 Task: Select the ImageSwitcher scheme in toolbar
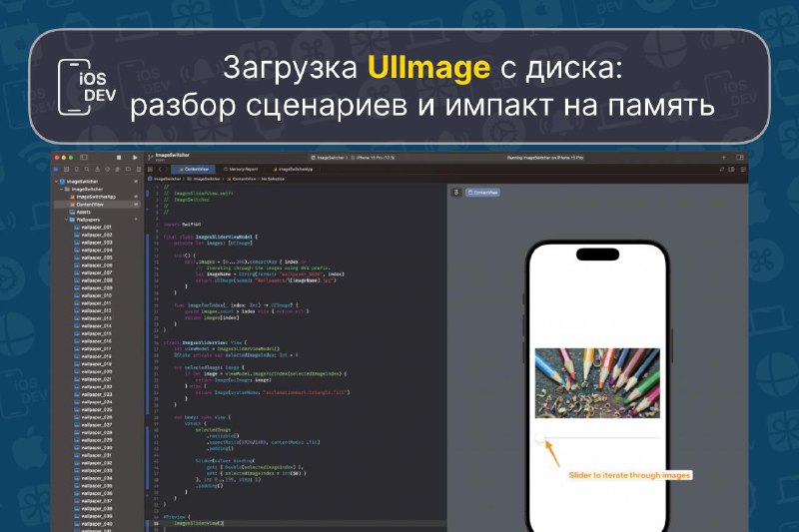(329, 158)
